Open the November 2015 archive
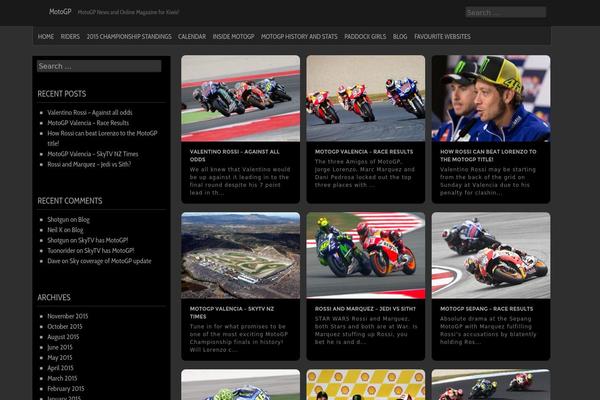 click(68, 316)
